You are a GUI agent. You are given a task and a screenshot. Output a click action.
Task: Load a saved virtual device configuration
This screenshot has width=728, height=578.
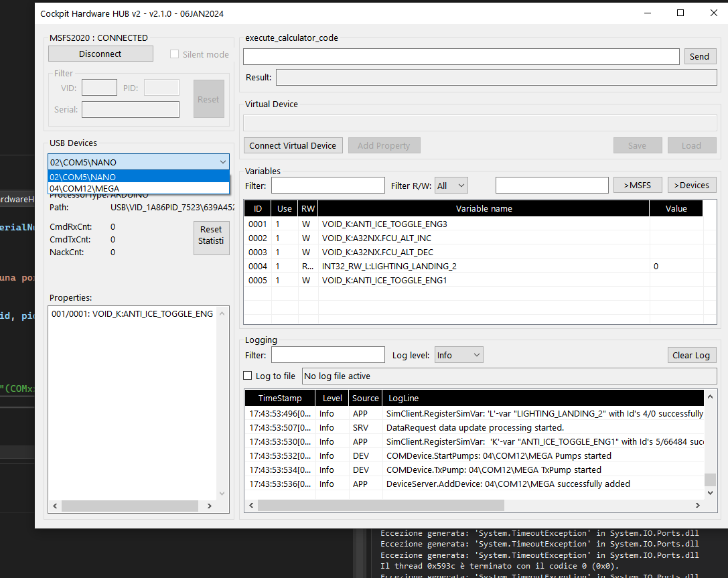click(x=691, y=145)
